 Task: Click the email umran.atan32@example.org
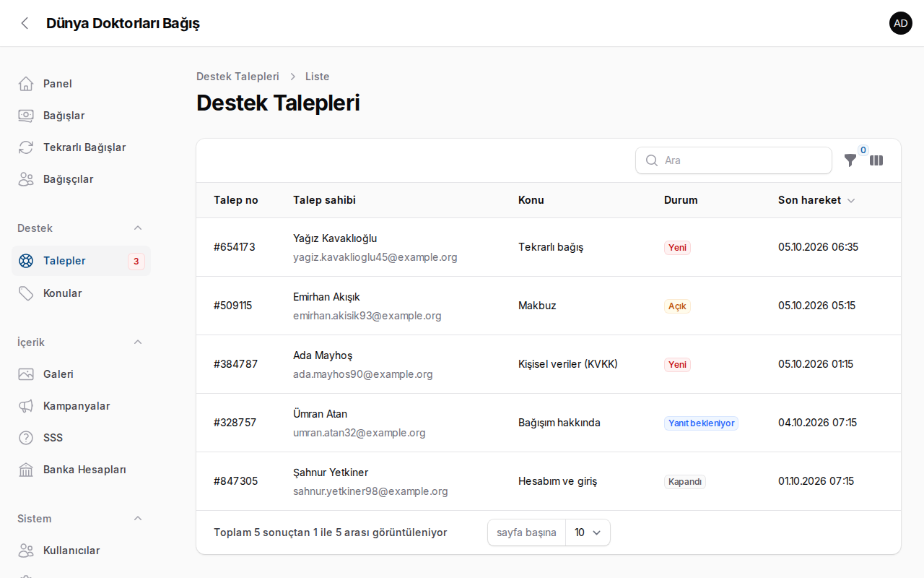(359, 433)
